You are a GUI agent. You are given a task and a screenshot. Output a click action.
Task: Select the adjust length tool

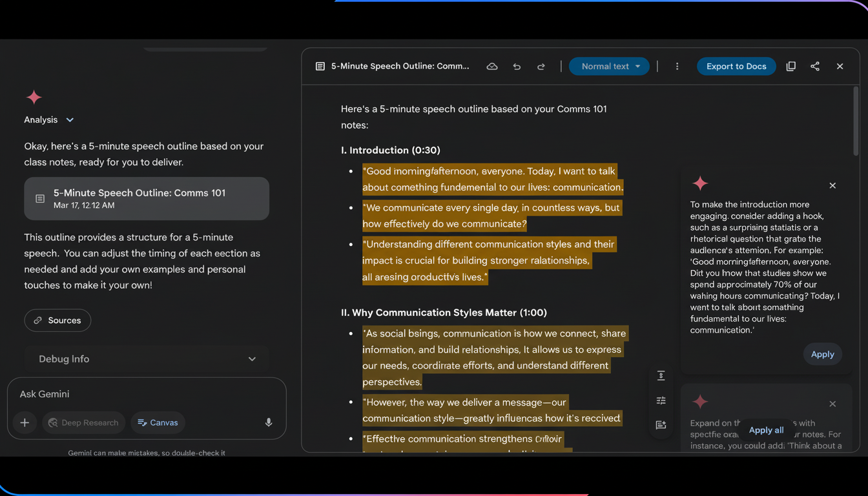tap(661, 375)
